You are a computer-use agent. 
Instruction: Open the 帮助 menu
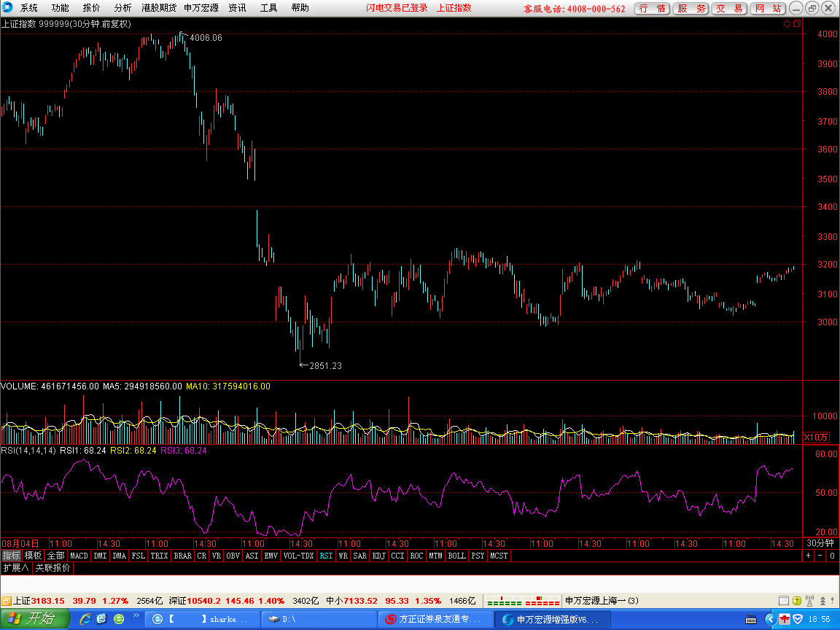[x=300, y=8]
